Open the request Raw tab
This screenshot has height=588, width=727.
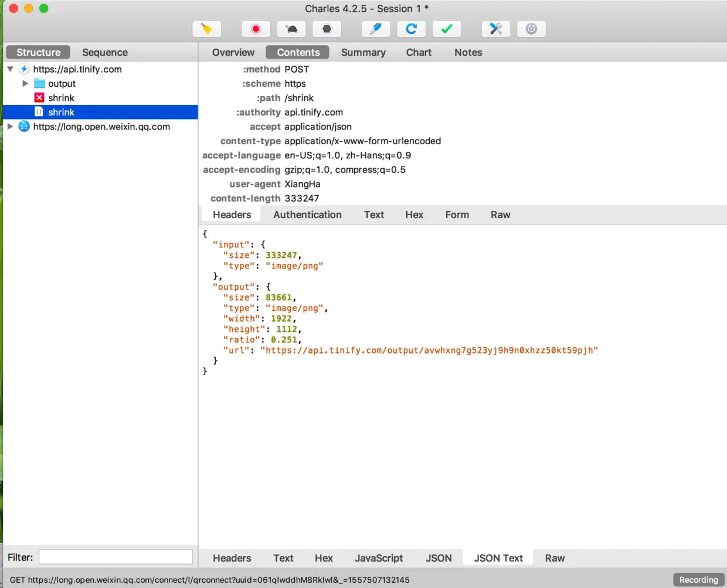click(501, 215)
